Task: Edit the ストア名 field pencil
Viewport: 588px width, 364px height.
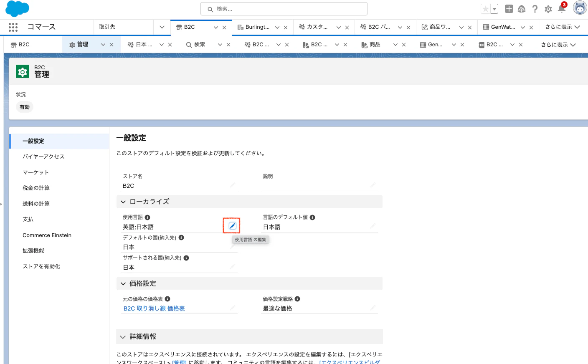Action: 233,185
